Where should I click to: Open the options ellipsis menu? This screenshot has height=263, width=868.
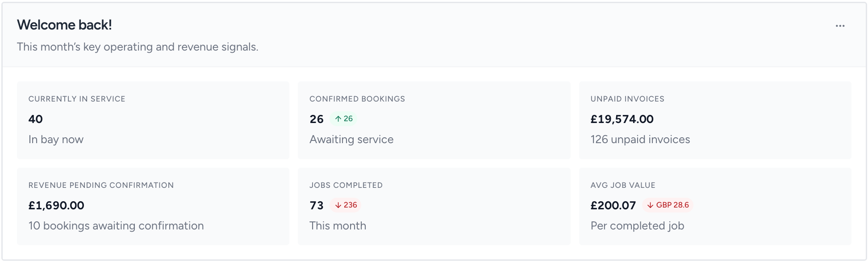point(840,25)
